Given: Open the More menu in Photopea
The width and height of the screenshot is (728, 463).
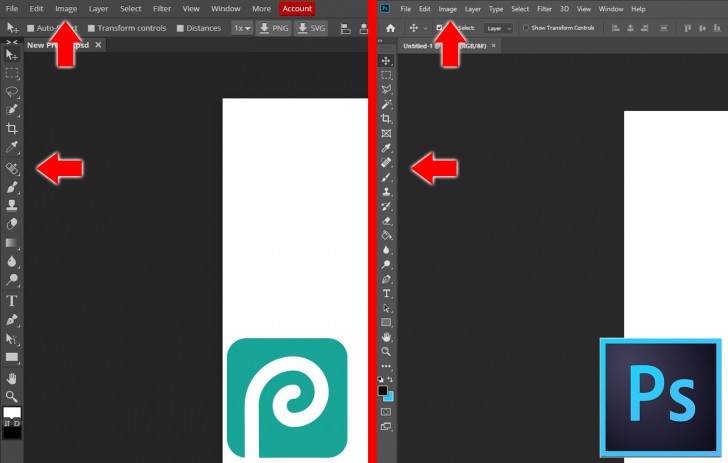Looking at the screenshot, I should [261, 9].
